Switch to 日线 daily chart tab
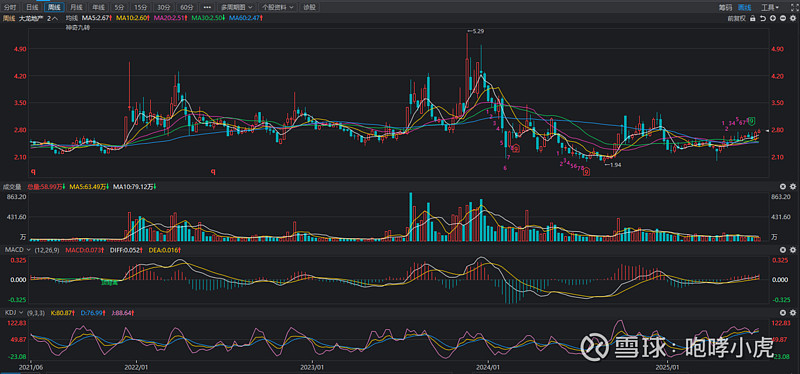Screen dimensions: 800x374 (x=32, y=8)
